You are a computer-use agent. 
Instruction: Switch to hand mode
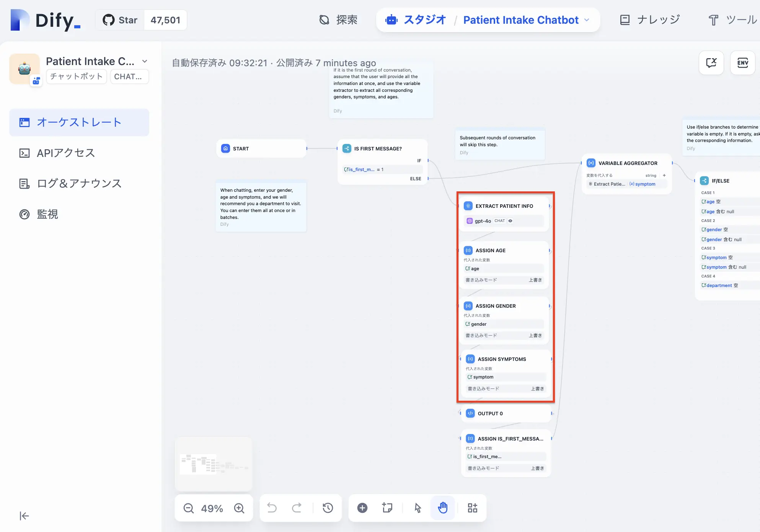443,508
